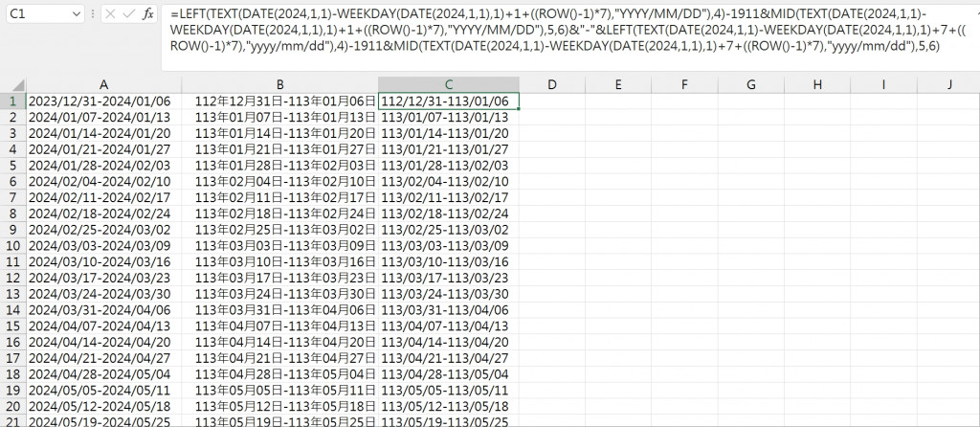The image size is (980, 427).
Task: Select cell 2023/12/31-2024/01/06
Action: [103, 101]
